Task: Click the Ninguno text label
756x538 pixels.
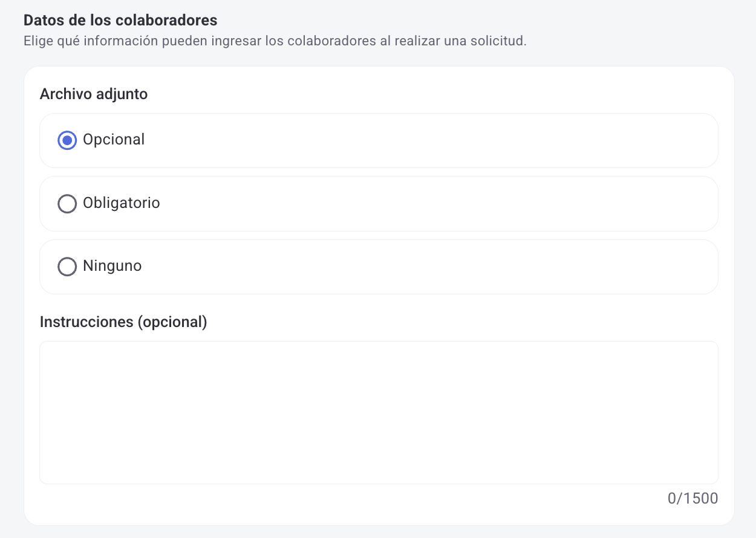Action: tap(112, 267)
